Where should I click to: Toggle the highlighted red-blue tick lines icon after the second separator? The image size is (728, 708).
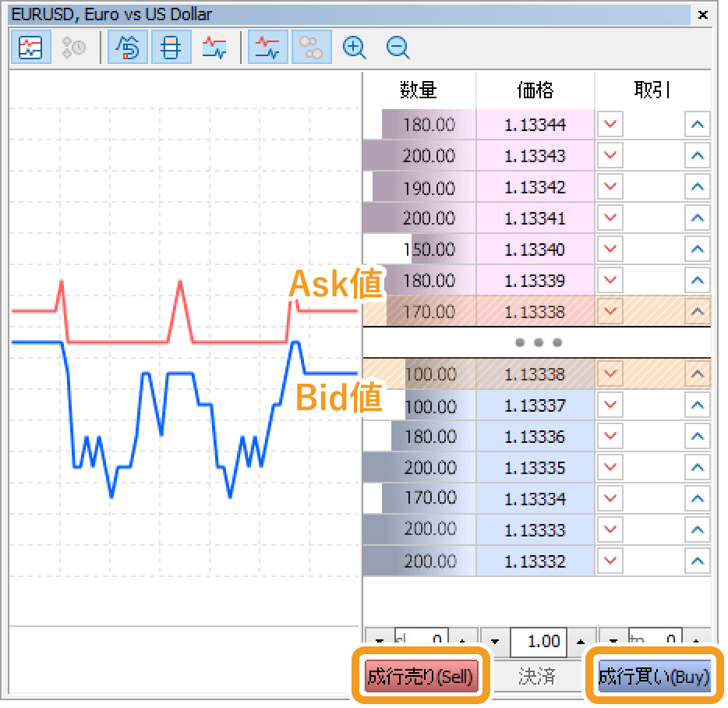pyautogui.click(x=268, y=47)
